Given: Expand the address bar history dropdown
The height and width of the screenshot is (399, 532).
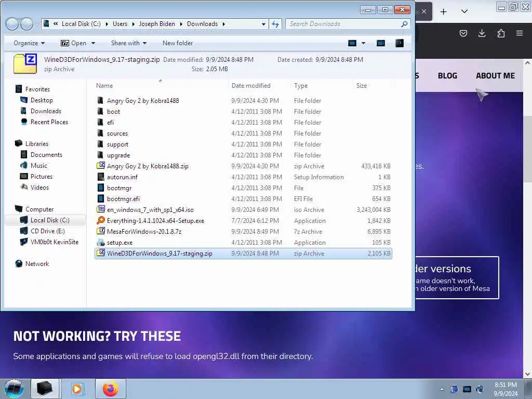Looking at the screenshot, I should tap(263, 24).
